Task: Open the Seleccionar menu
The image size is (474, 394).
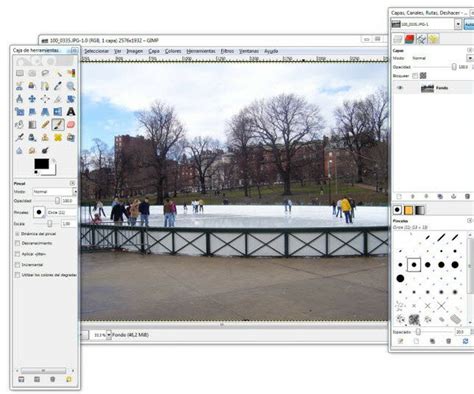Action: 96,51
